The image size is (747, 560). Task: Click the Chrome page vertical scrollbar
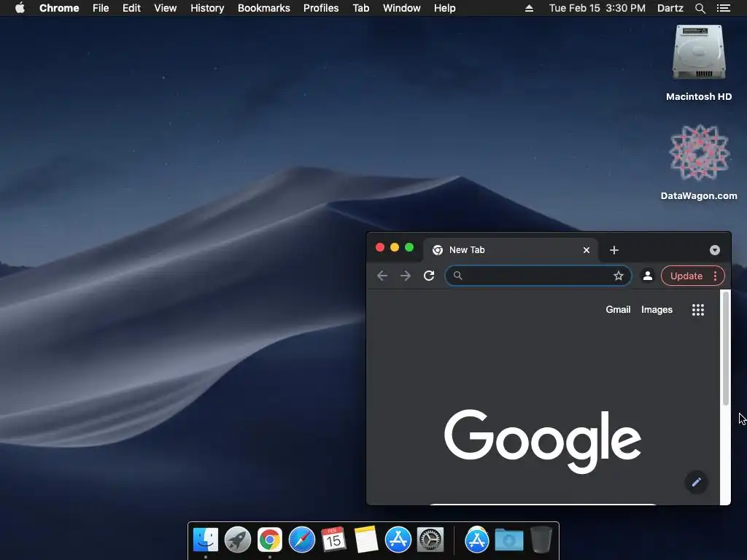point(726,349)
